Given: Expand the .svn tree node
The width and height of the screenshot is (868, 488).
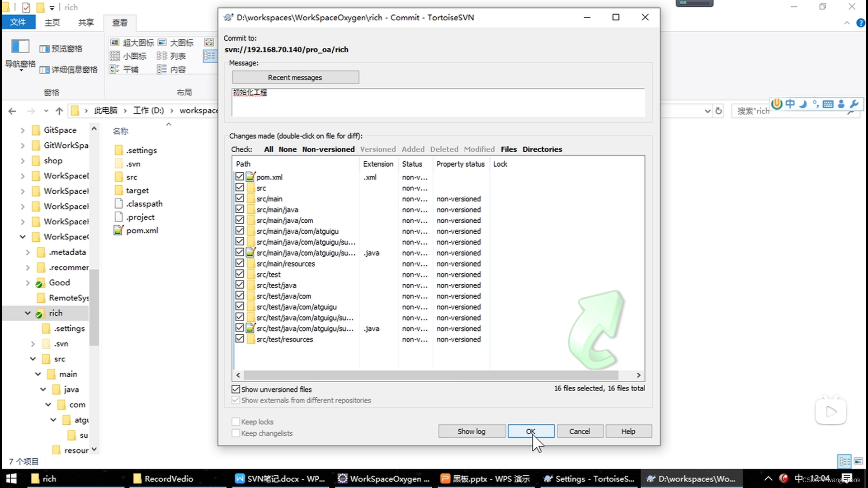Looking at the screenshot, I should tap(33, 344).
